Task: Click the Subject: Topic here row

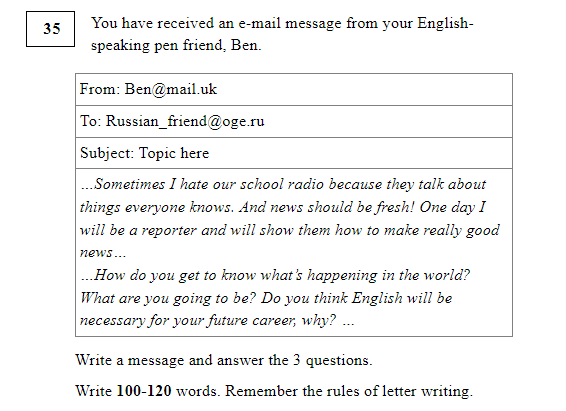Action: [x=294, y=153]
